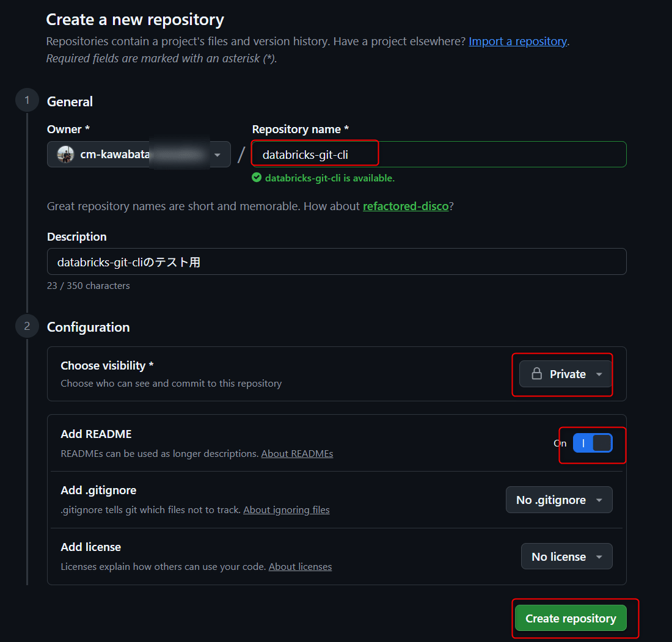Viewport: 672px width, 642px height.
Task: Focus the Repository name input field
Action: tap(439, 155)
